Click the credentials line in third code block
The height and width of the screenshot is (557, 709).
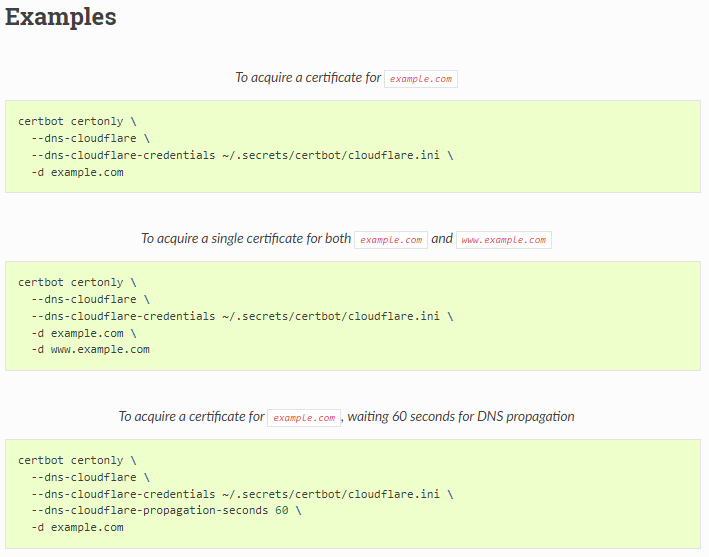242,494
